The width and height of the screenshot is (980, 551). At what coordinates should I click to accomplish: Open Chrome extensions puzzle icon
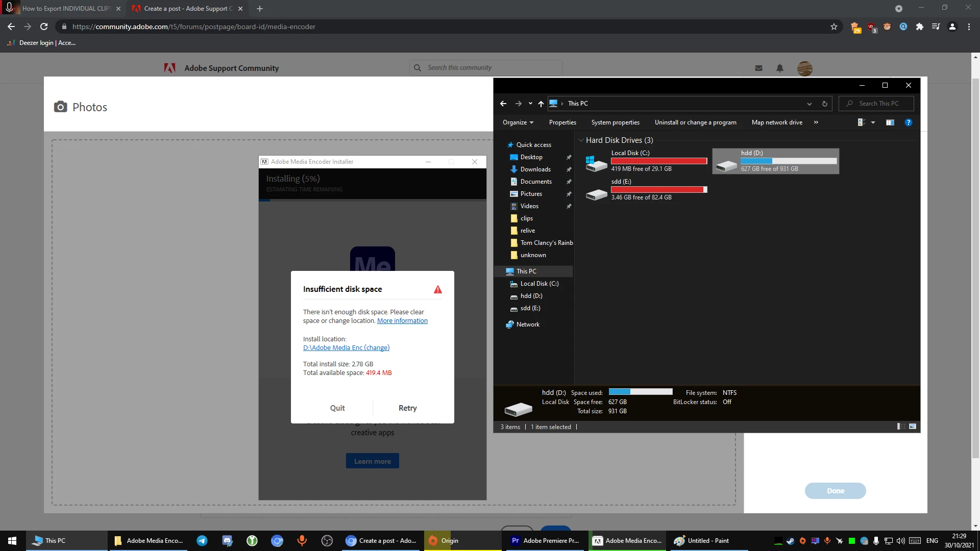pyautogui.click(x=919, y=27)
